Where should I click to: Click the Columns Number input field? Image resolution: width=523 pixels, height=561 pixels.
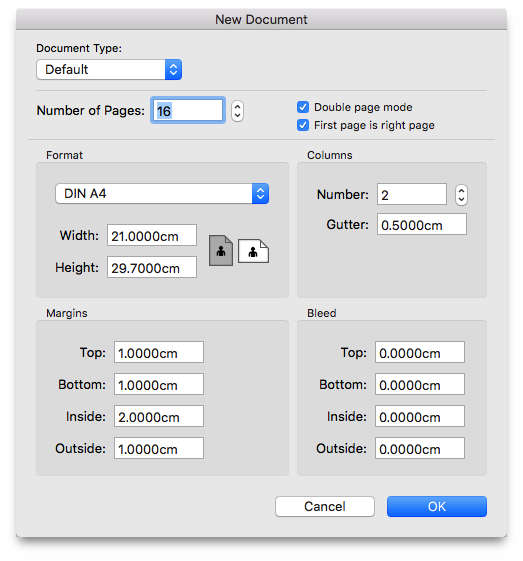point(412,194)
